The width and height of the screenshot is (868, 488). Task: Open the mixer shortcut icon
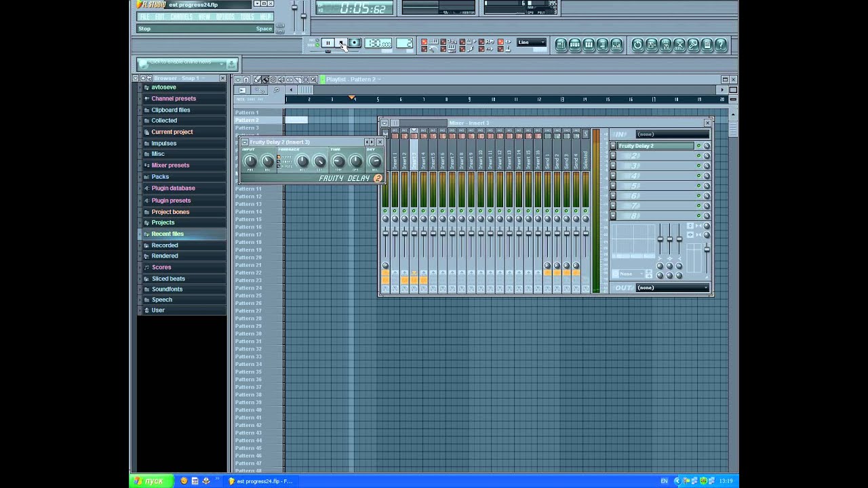coord(616,45)
